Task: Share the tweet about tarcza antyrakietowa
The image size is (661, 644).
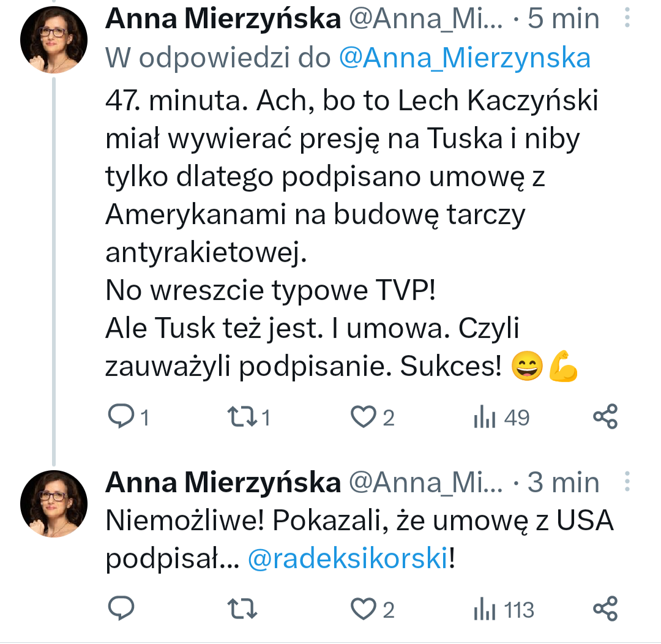Action: click(605, 417)
